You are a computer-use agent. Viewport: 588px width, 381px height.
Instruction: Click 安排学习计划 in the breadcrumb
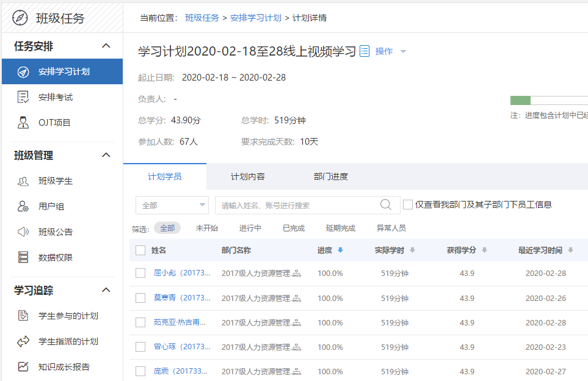coord(256,18)
